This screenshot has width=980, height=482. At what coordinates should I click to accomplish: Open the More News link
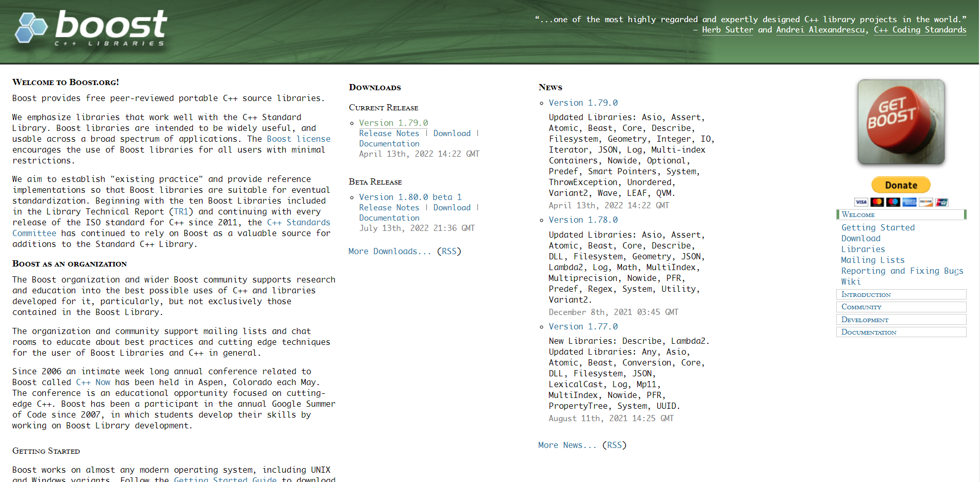tap(568, 445)
